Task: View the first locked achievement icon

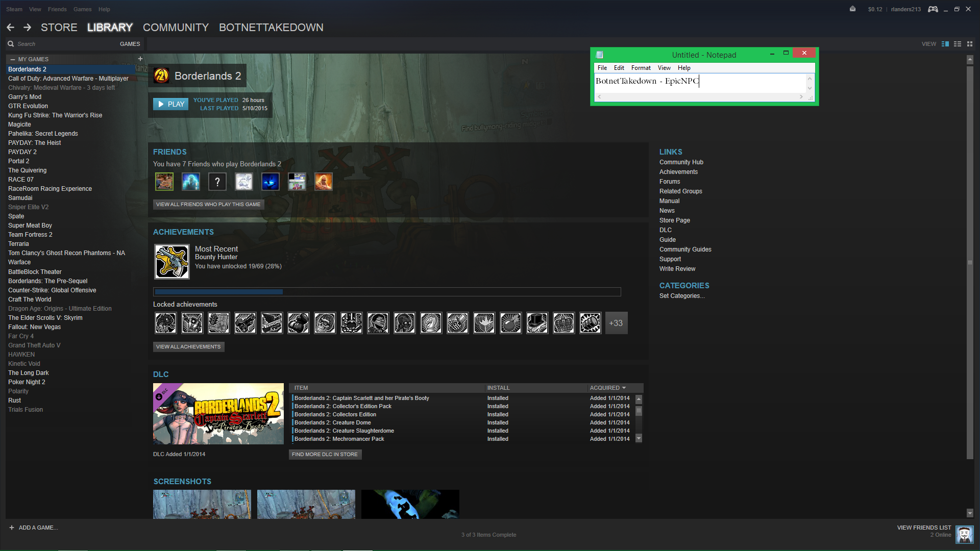Action: [x=166, y=323]
